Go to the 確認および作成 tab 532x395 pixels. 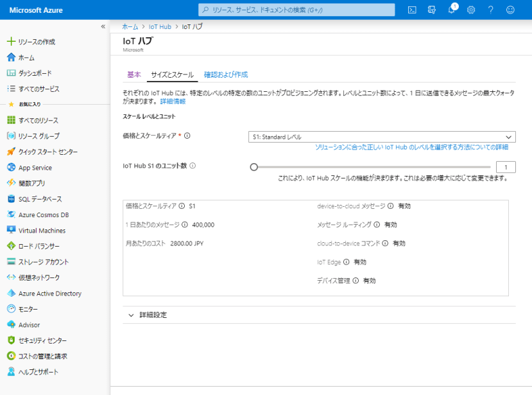click(226, 75)
